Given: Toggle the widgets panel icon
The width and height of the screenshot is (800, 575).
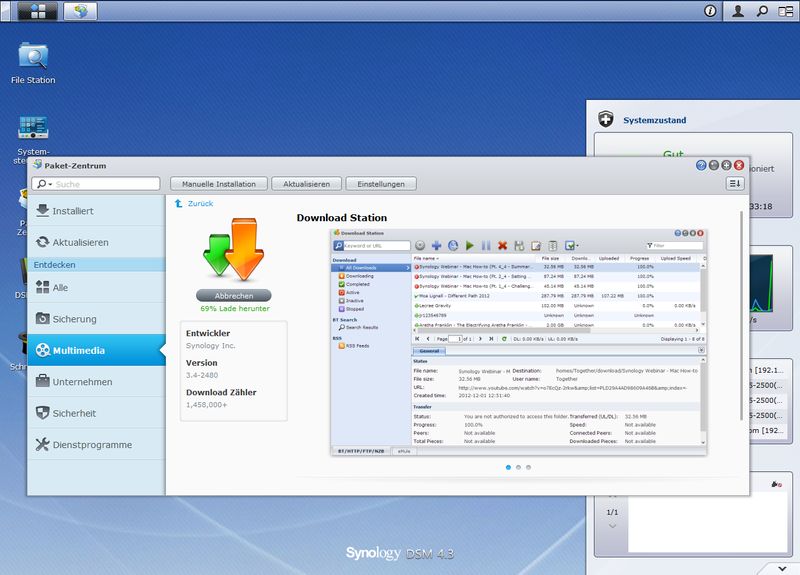Looking at the screenshot, I should coord(786,11).
